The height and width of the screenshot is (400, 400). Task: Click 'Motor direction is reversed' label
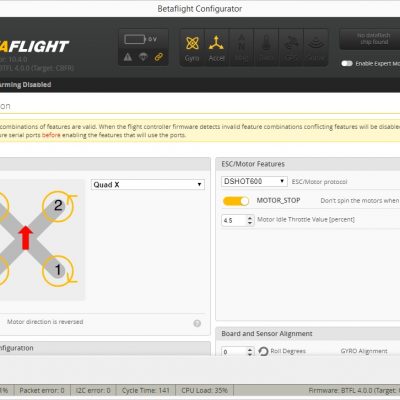(45, 322)
